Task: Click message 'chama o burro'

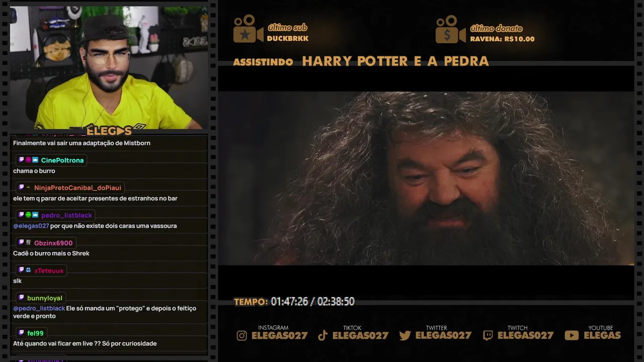Action: pyautogui.click(x=34, y=171)
